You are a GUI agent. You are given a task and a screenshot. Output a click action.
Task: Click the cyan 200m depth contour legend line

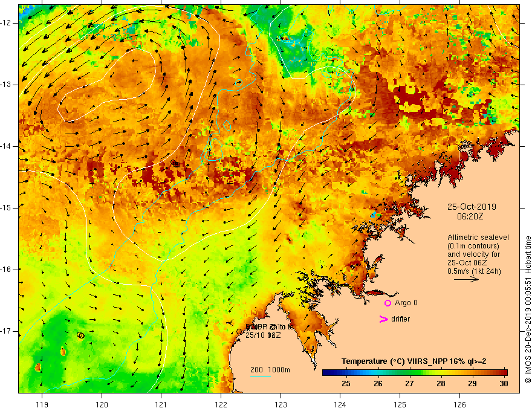(261, 376)
